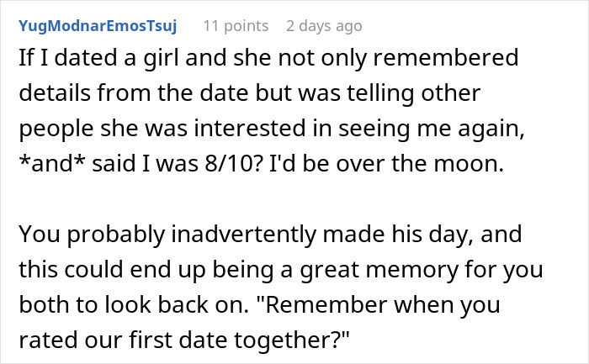The width and height of the screenshot is (589, 364).
Task: Click the 11 points score
Action: [236, 26]
